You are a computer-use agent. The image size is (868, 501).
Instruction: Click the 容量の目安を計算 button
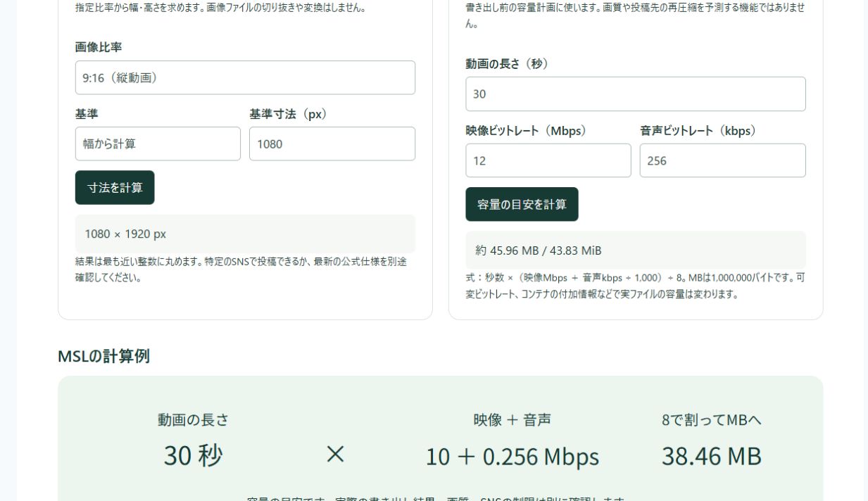pyautogui.click(x=522, y=204)
